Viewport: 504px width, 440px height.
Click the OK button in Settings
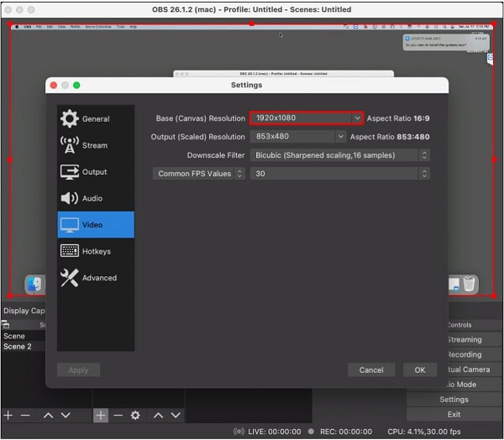[419, 369]
